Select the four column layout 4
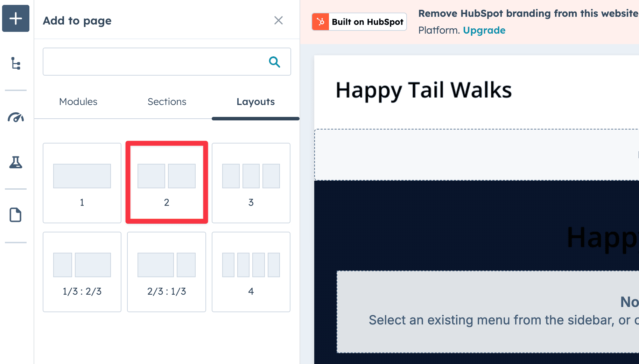Image resolution: width=639 pixels, height=364 pixels. [x=251, y=272]
